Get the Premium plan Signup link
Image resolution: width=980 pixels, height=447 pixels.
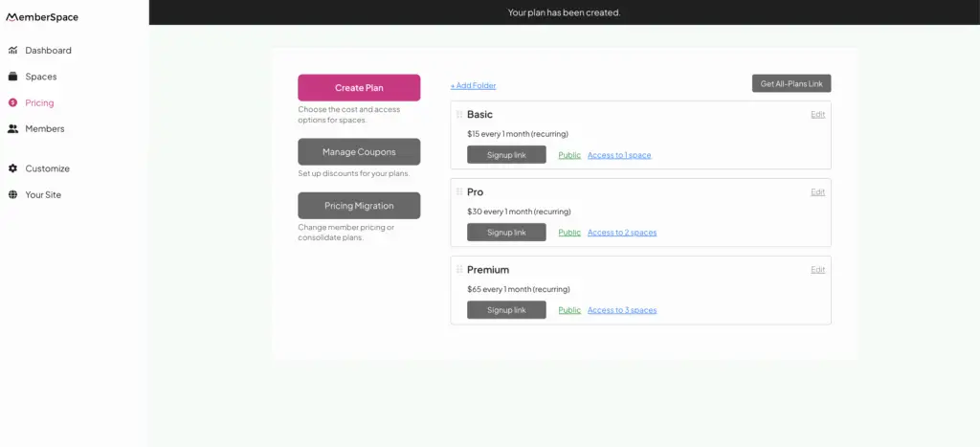tap(506, 309)
